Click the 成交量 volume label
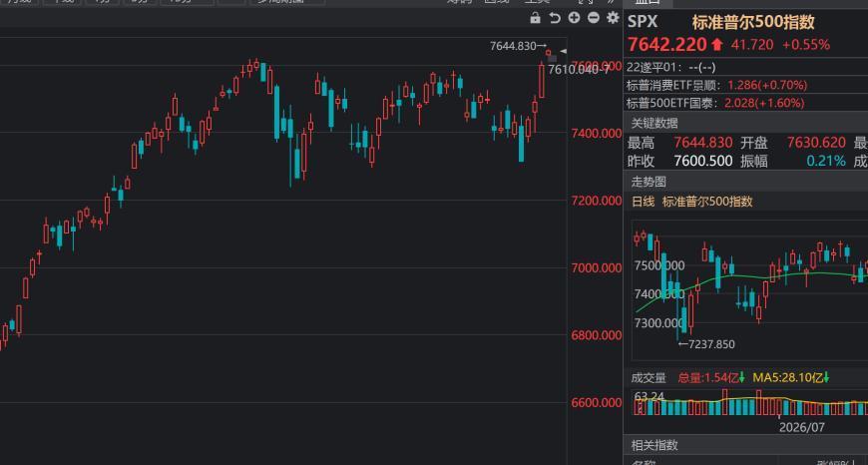The image size is (868, 465). click(x=649, y=378)
